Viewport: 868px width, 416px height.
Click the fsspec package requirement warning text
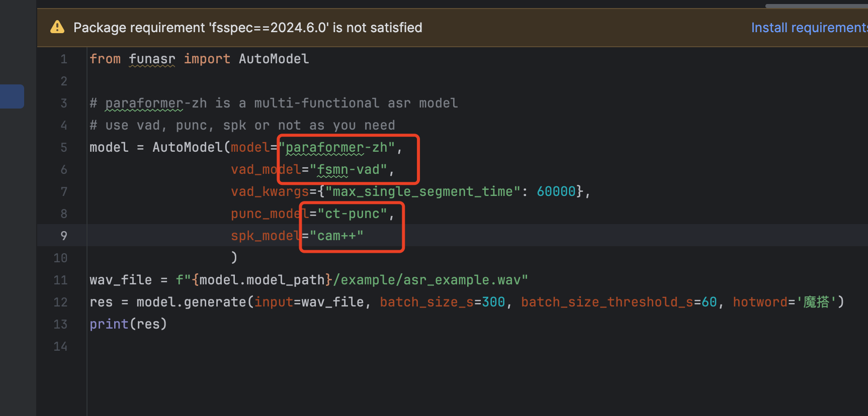248,28
